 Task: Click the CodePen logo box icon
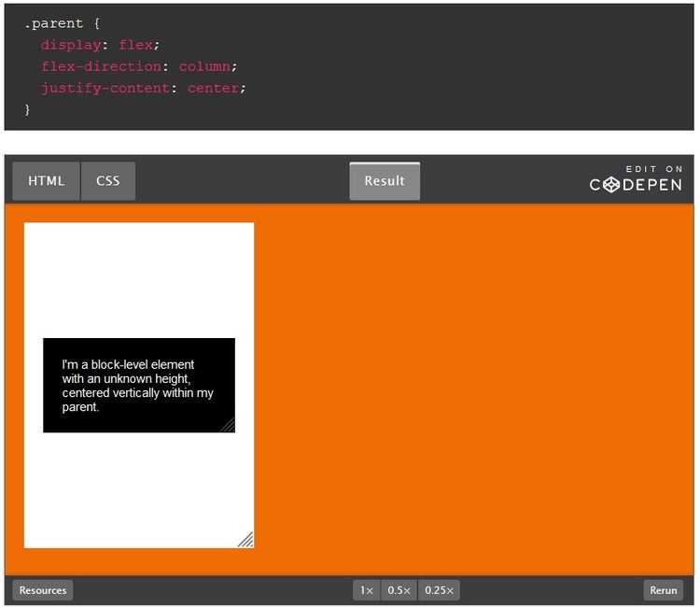pyautogui.click(x=610, y=185)
